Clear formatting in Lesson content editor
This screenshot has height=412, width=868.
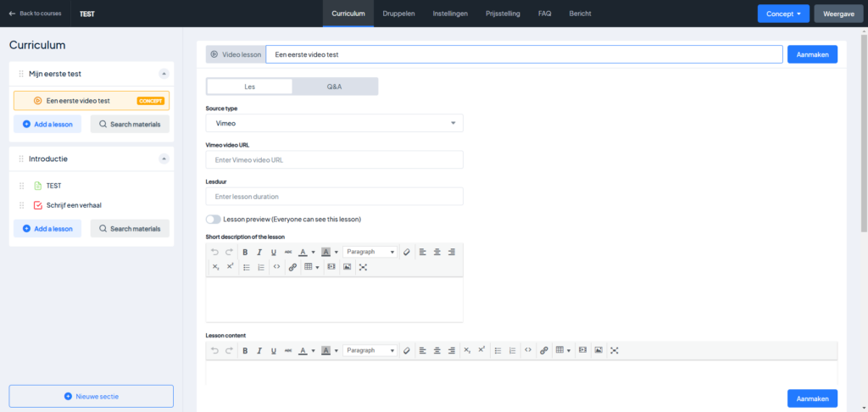[406, 350]
